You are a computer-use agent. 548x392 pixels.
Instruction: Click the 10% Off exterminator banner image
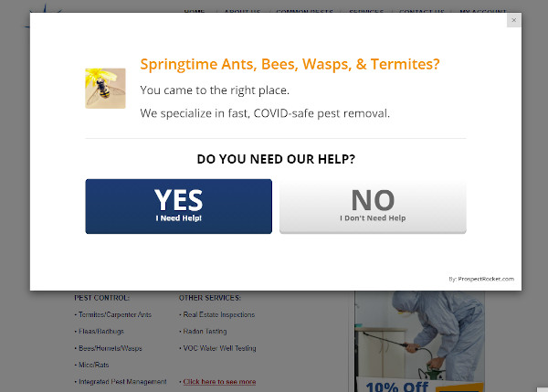[419, 342]
